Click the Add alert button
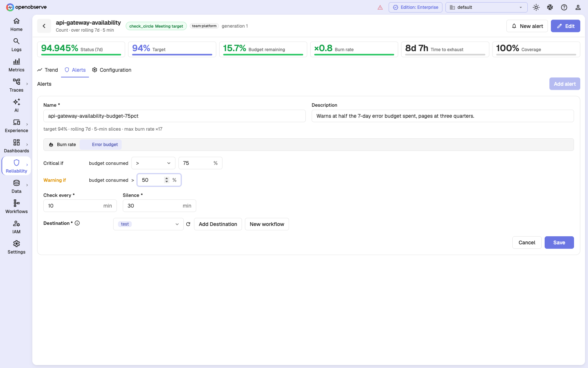The width and height of the screenshot is (588, 368). pyautogui.click(x=564, y=84)
